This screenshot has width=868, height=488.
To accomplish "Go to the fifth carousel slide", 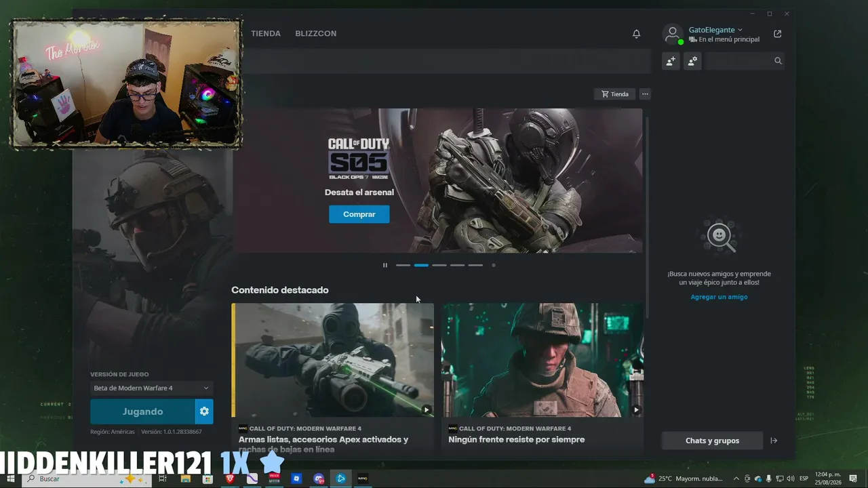I will [x=475, y=265].
